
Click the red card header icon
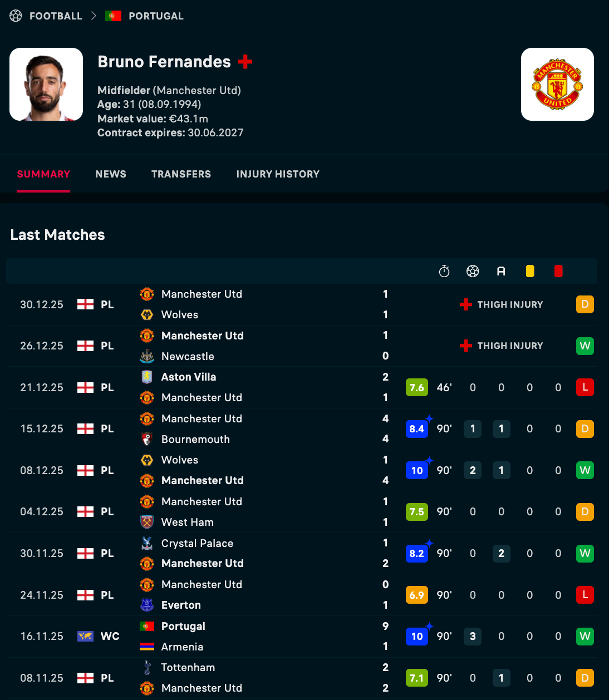[x=558, y=271]
